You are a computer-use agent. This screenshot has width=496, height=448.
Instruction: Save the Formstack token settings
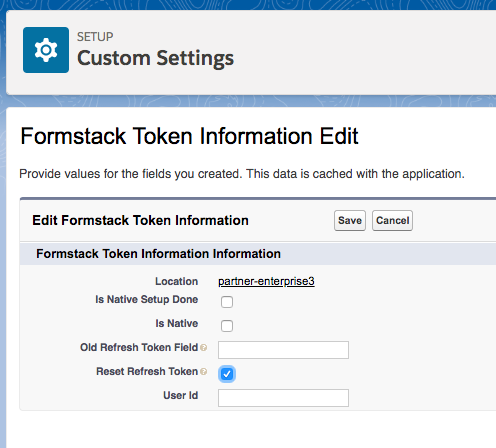pyautogui.click(x=350, y=220)
